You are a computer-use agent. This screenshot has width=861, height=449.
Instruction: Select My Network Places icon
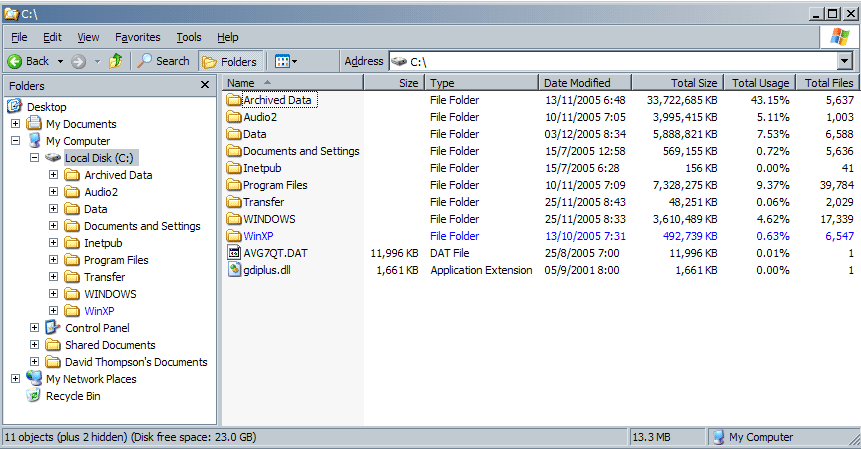point(34,378)
